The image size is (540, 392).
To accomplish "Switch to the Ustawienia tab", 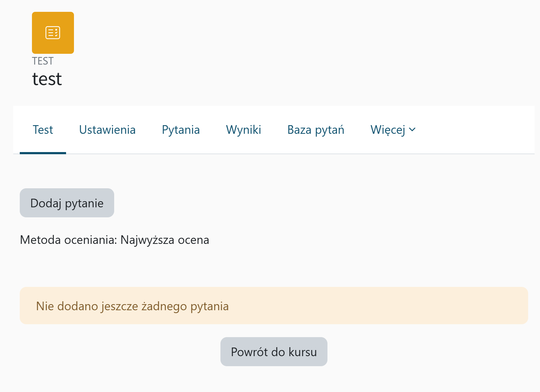I will tap(107, 130).
